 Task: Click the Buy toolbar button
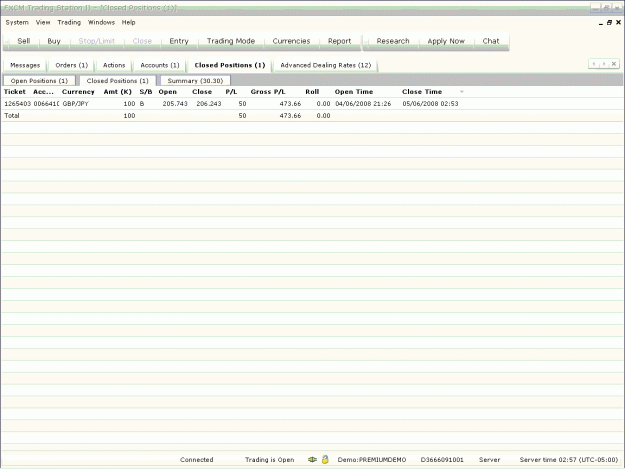54,41
